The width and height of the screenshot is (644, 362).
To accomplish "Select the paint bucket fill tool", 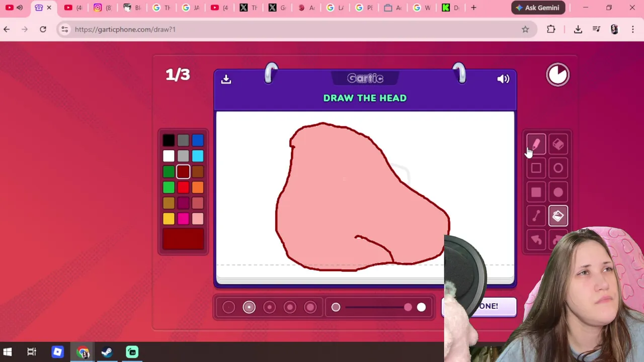I will pyautogui.click(x=558, y=216).
